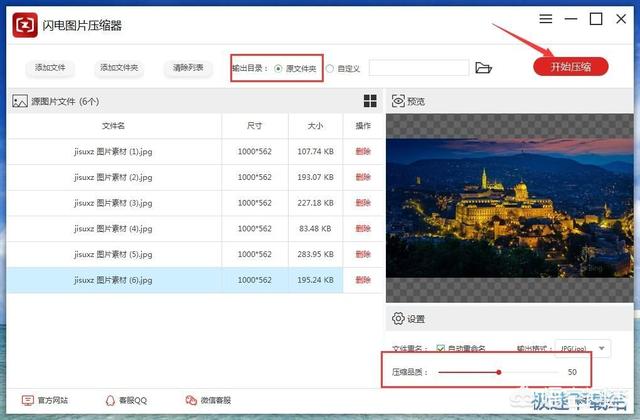Switch to grid view icon
Screen dimensions: 640x420
[370, 101]
